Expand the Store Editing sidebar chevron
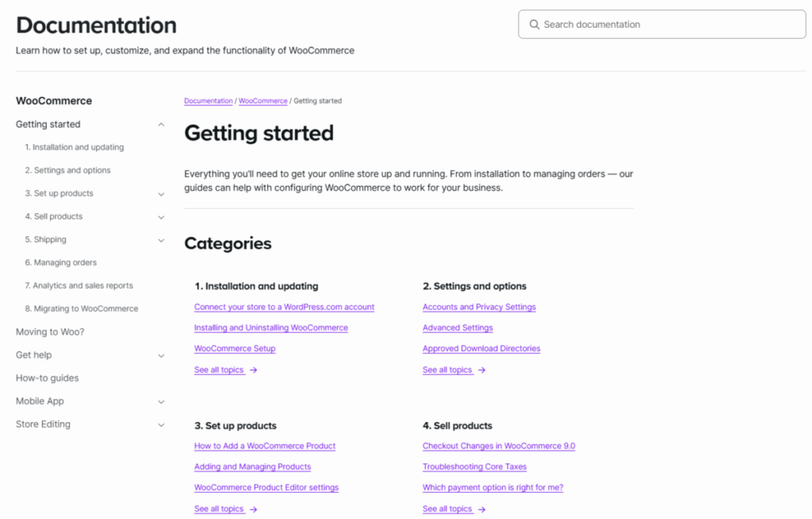 [x=161, y=425]
